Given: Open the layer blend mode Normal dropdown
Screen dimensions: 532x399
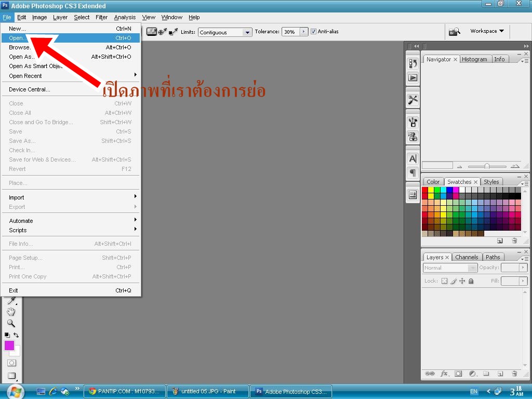Looking at the screenshot, I should click(450, 268).
